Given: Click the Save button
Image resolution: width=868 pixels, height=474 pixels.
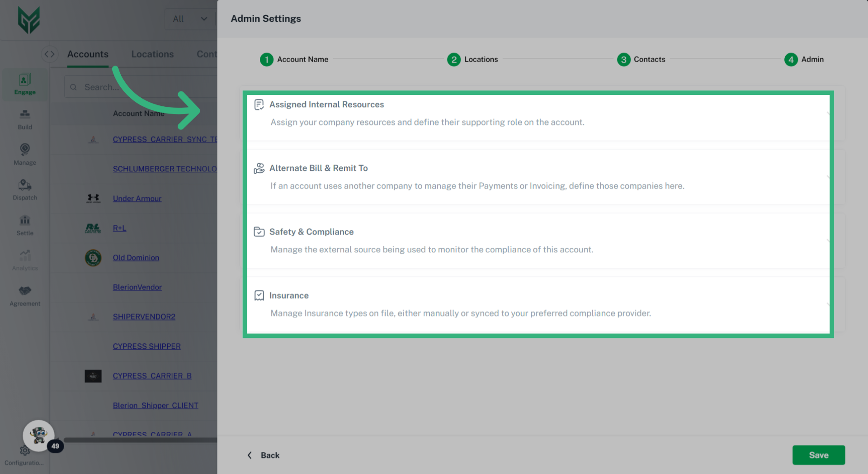Looking at the screenshot, I should click(x=818, y=455).
